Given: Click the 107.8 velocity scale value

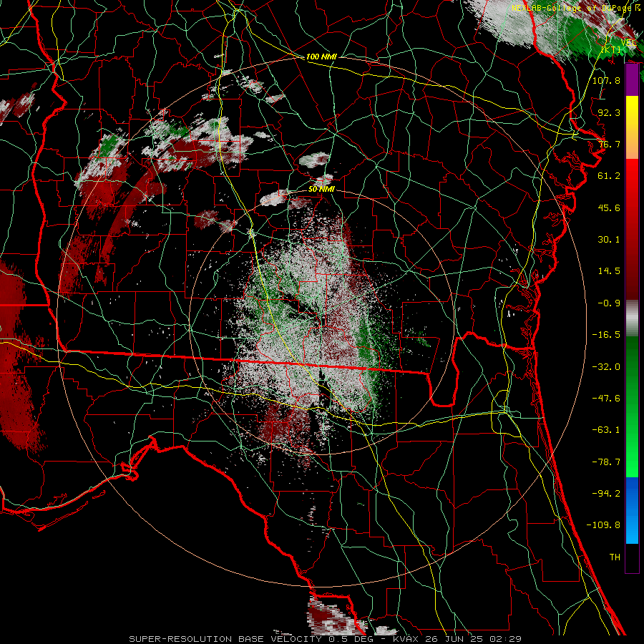Looking at the screenshot, I should 606,80.
